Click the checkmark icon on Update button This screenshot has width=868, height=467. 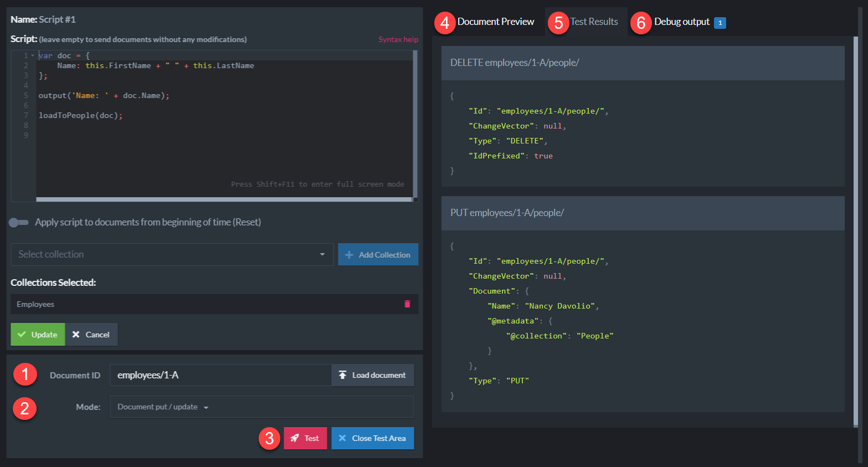[x=22, y=335]
